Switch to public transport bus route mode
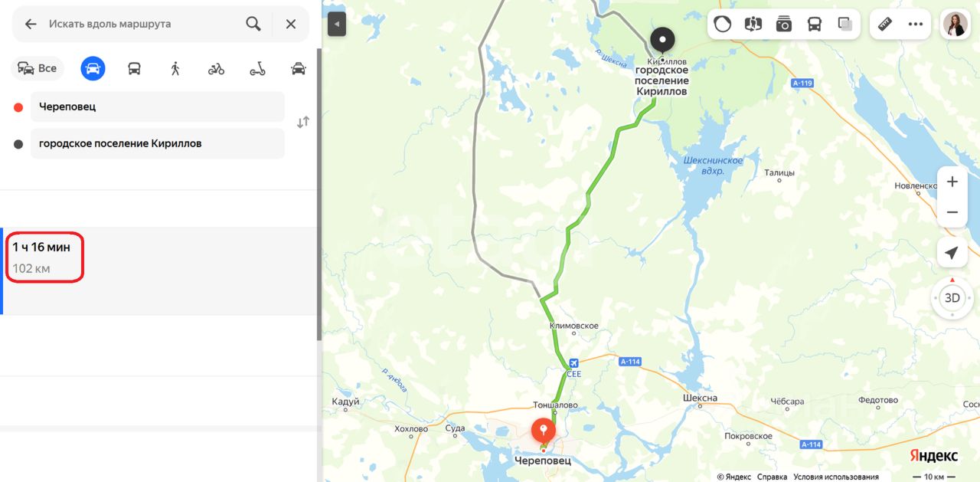This screenshot has width=980, height=482. pos(134,69)
